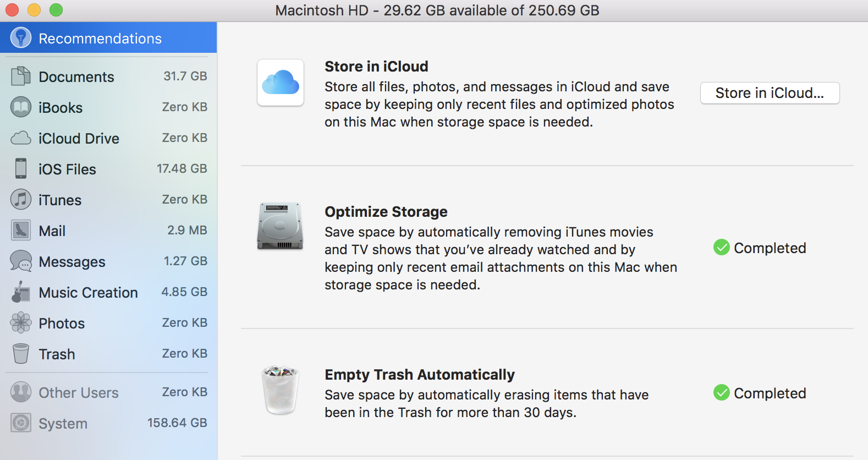Click the iTunes label

[60, 200]
